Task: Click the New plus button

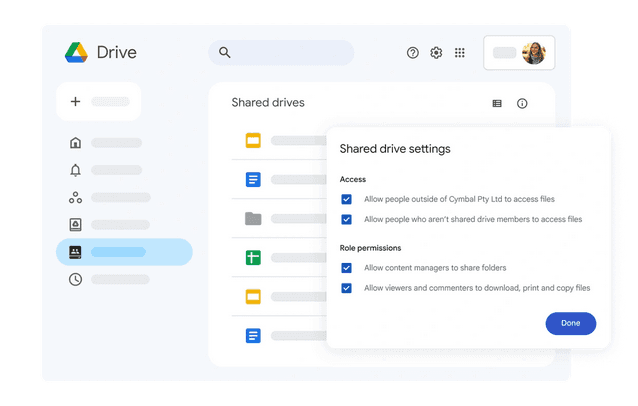Action: [98, 101]
